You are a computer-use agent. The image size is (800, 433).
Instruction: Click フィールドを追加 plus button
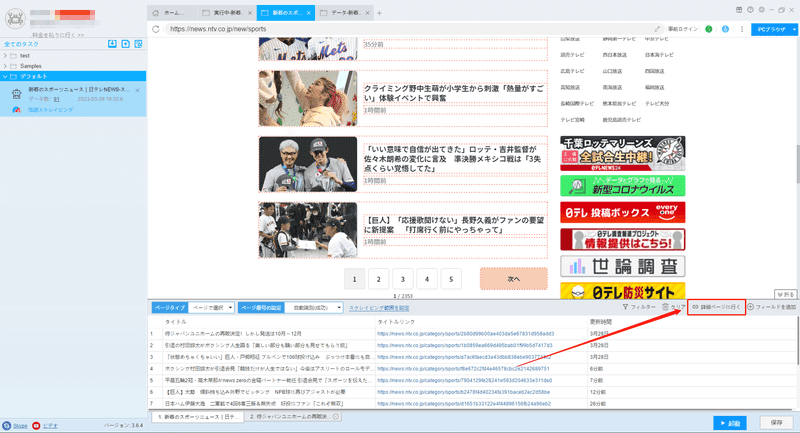click(x=772, y=307)
